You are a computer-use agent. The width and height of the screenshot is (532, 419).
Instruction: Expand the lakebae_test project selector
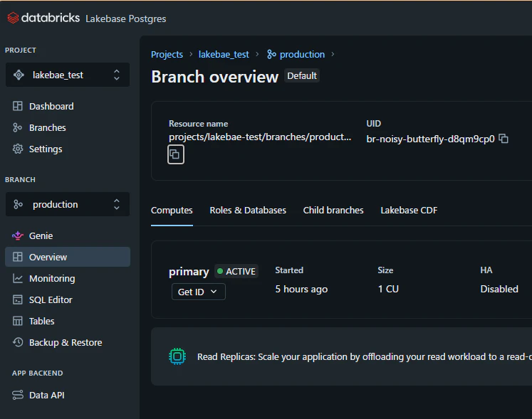68,75
